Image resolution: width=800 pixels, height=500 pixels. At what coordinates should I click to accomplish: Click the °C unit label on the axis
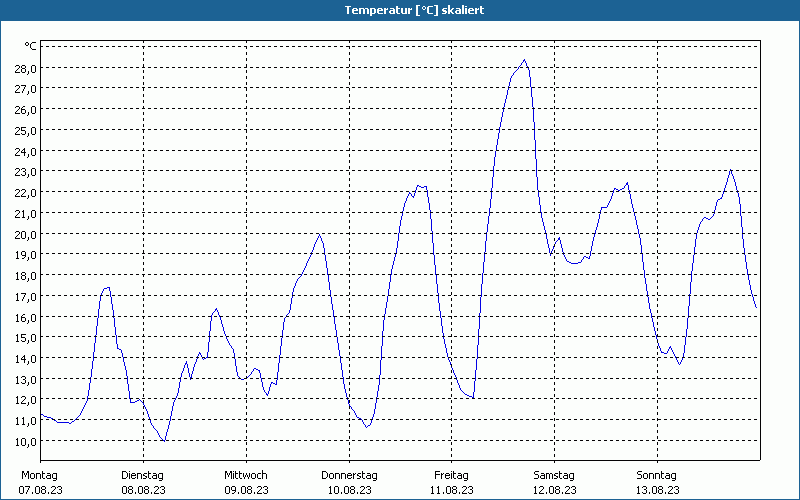pyautogui.click(x=30, y=46)
